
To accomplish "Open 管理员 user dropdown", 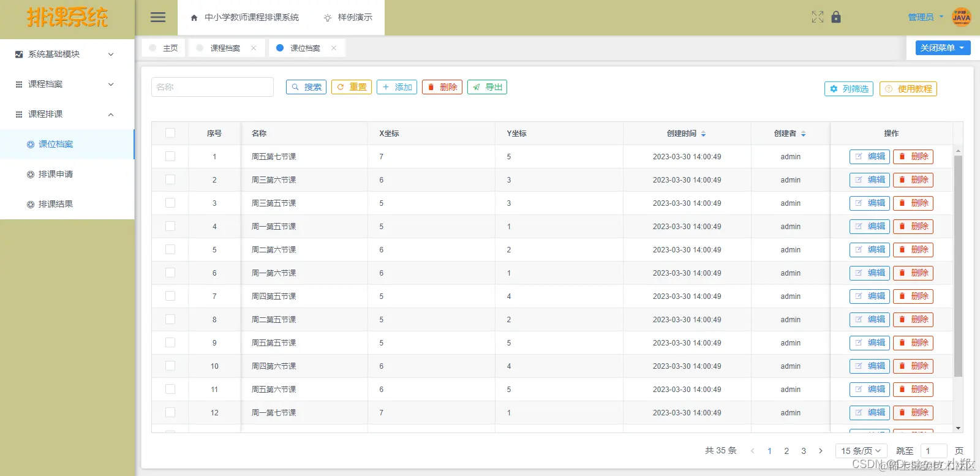I will pyautogui.click(x=925, y=17).
